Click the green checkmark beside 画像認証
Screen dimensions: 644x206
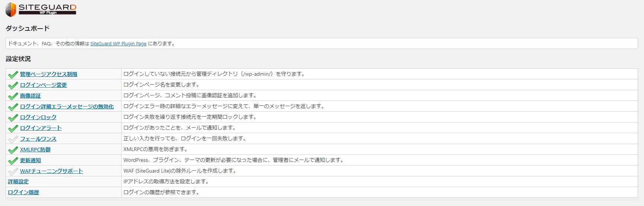(x=13, y=96)
